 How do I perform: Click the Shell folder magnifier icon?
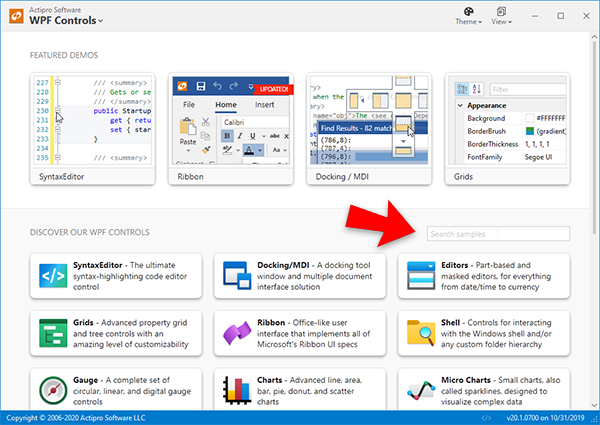(421, 333)
